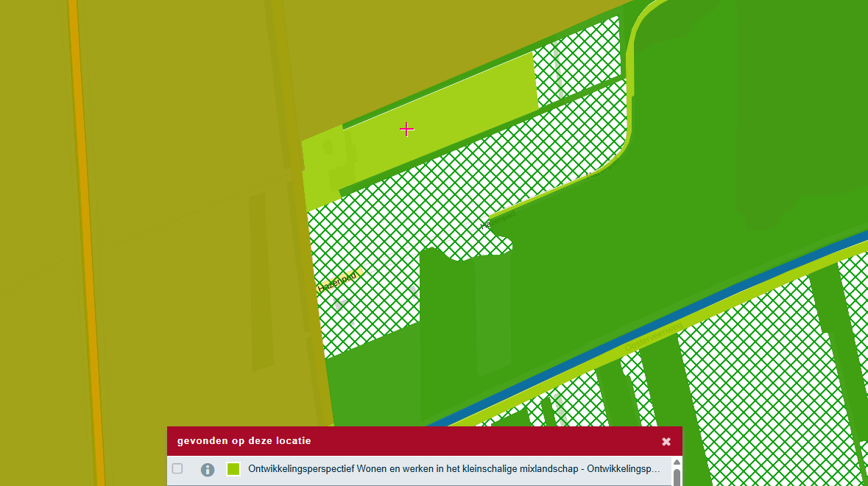Tick the Ontwikkelingsperspectief Wonen en werken checkbox
This screenshot has height=486, width=868.
pos(177,469)
